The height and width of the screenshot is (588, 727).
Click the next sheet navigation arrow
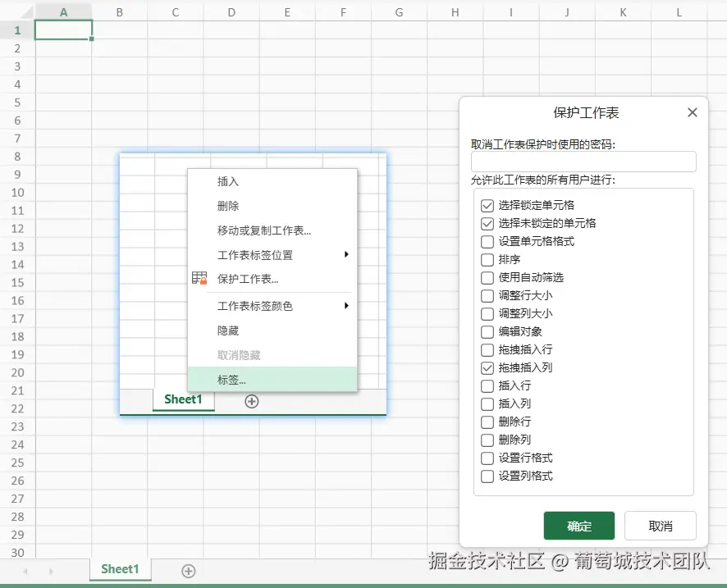[x=51, y=572]
